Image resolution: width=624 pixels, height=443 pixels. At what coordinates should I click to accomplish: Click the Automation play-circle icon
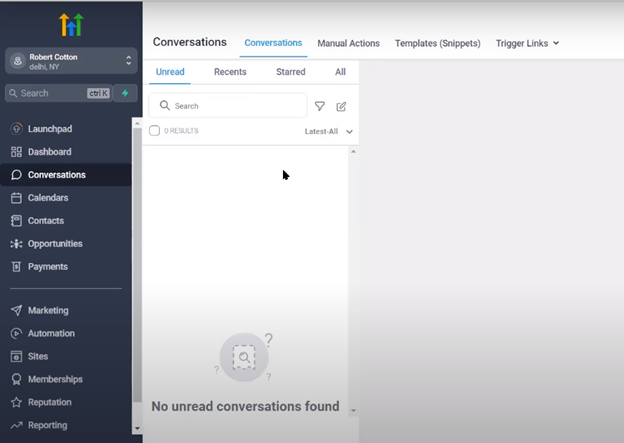coord(16,334)
